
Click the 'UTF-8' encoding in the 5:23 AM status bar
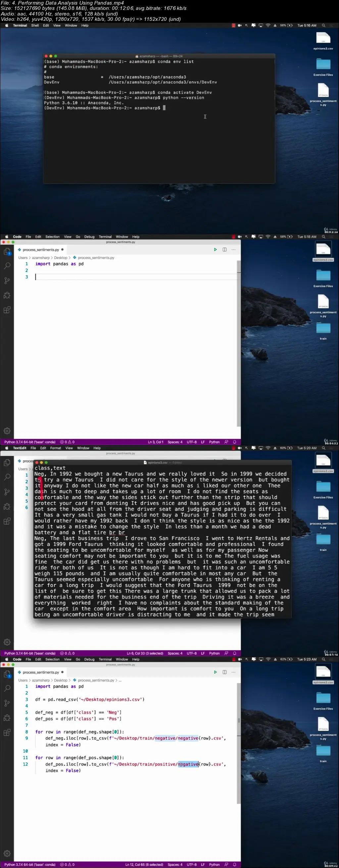(x=192, y=865)
